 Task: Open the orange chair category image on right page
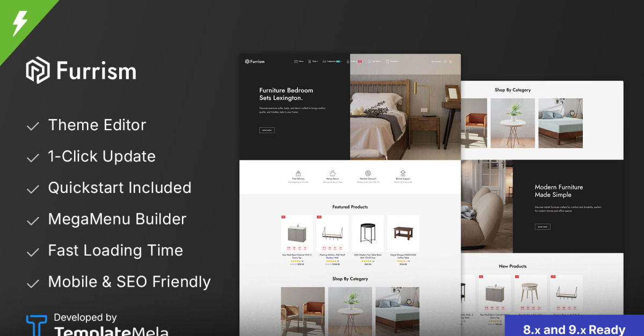[474, 123]
